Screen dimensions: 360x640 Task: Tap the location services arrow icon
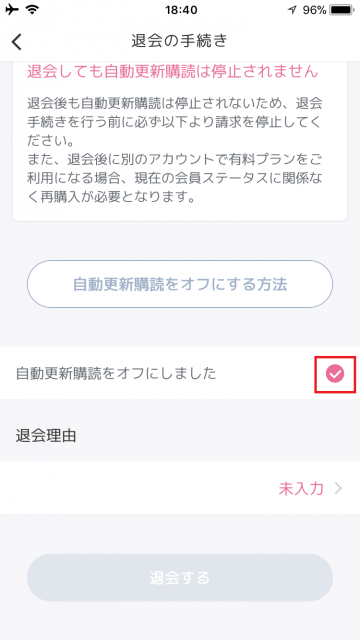click(x=292, y=10)
